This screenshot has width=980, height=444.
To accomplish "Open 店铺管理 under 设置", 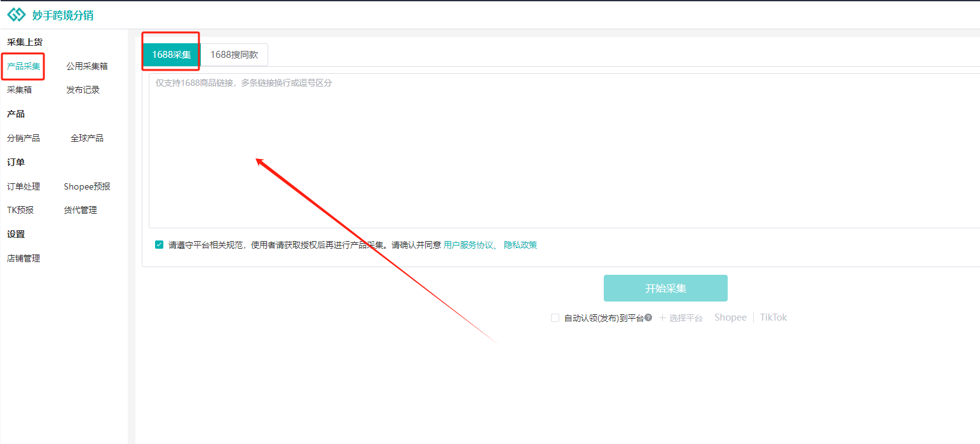I will [24, 258].
